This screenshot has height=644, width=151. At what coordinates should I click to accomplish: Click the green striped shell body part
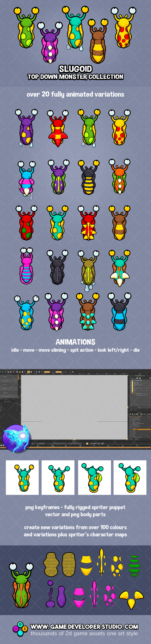pyautogui.click(x=134, y=566)
